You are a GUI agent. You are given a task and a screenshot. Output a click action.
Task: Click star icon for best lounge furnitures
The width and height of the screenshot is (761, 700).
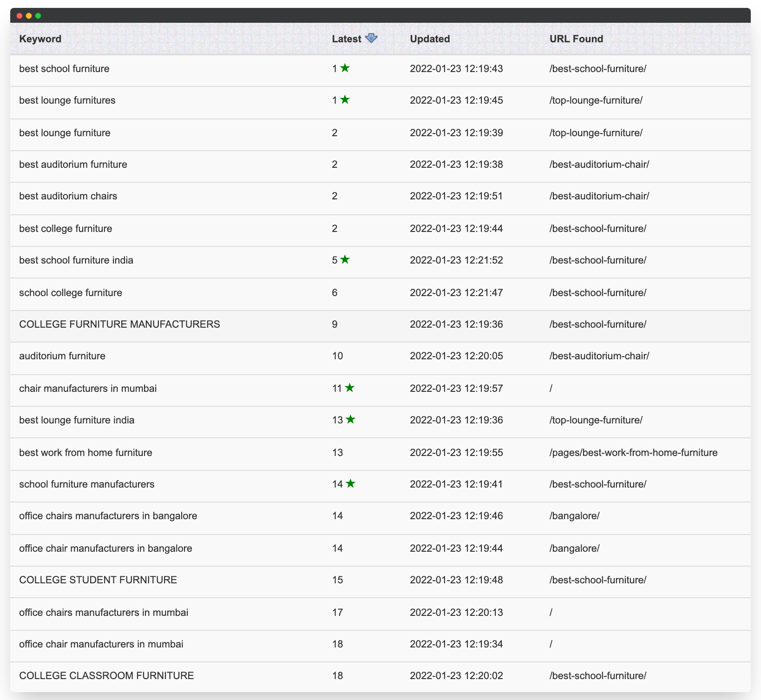coord(345,100)
